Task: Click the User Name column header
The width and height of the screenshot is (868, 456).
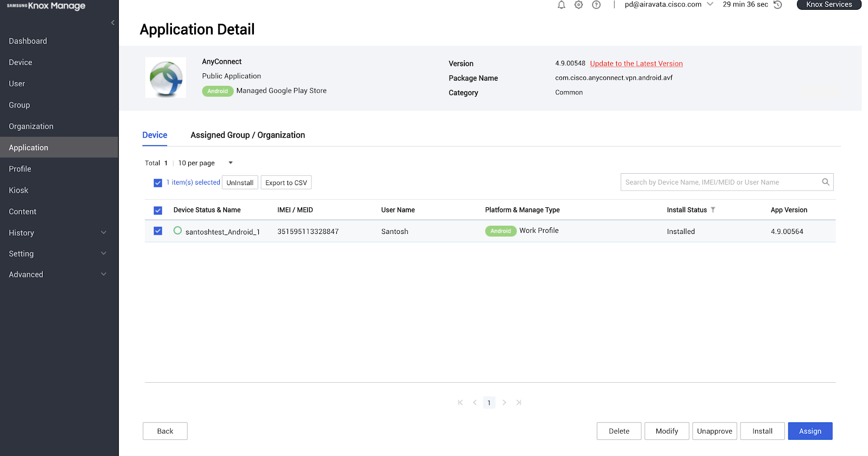Action: coord(398,210)
